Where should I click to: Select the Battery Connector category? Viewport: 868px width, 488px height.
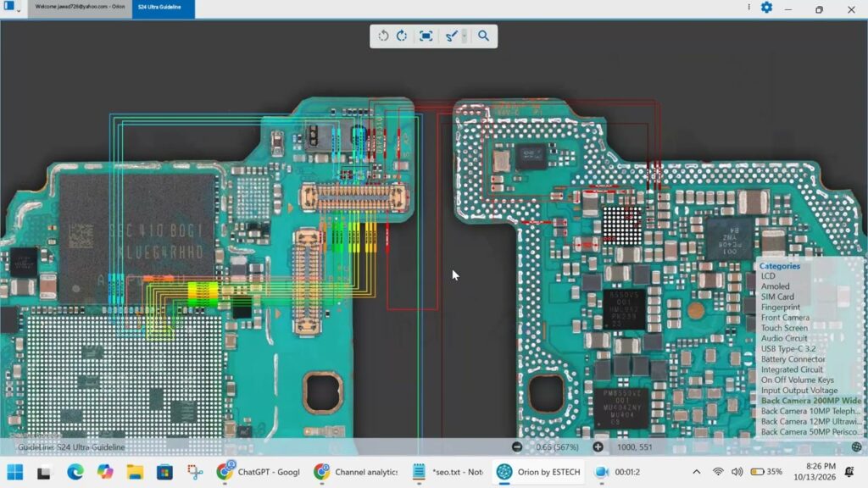tap(793, 359)
